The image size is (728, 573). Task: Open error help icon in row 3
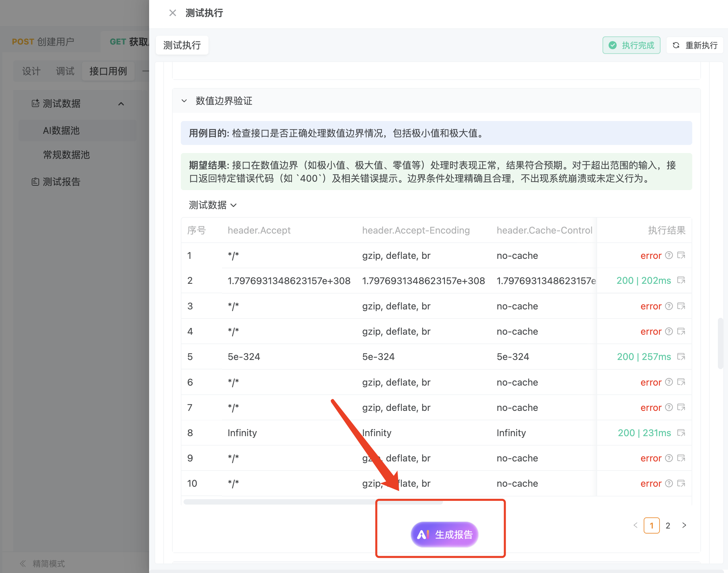[669, 306]
